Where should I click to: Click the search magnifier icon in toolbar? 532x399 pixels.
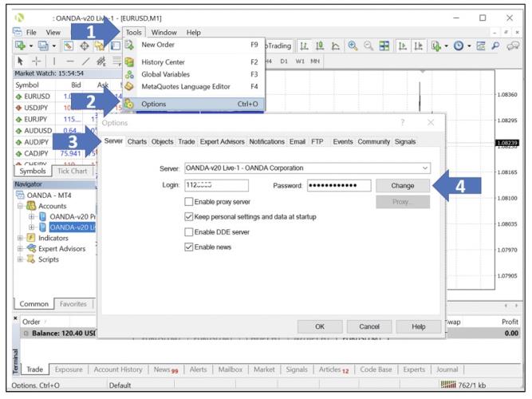(495, 45)
